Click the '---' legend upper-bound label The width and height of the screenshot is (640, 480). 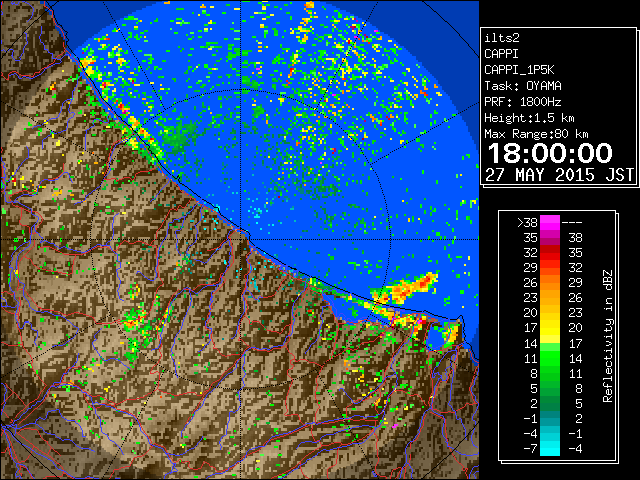(x=572, y=222)
